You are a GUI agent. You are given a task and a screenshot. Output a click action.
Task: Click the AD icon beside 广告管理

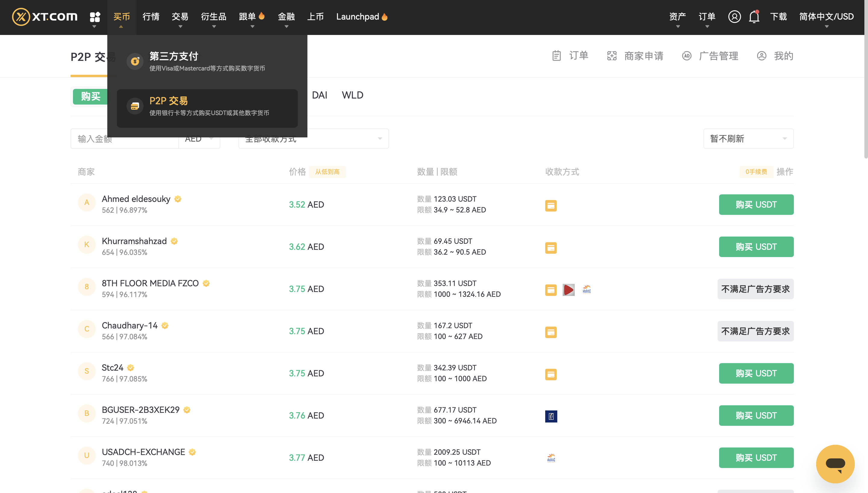(687, 55)
